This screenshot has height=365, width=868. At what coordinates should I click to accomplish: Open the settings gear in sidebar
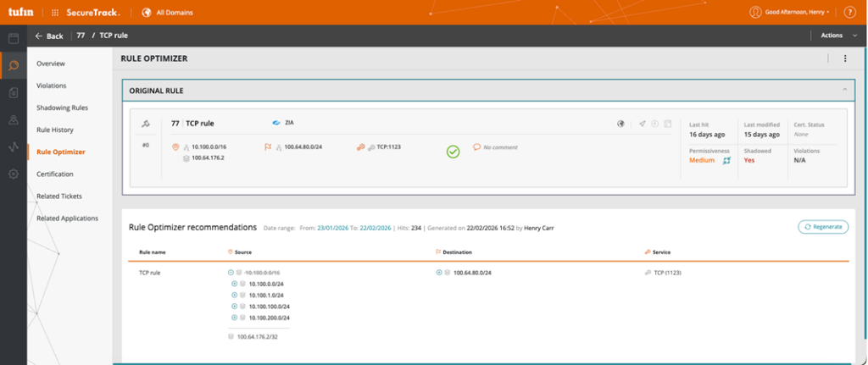tap(14, 174)
